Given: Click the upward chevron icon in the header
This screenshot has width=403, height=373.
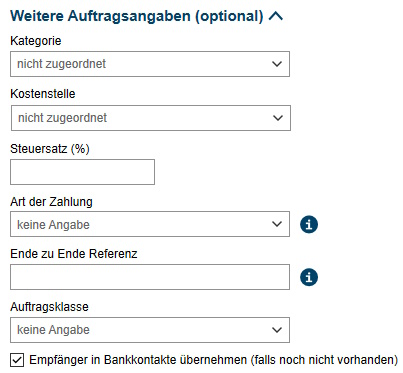Looking at the screenshot, I should pos(276,16).
